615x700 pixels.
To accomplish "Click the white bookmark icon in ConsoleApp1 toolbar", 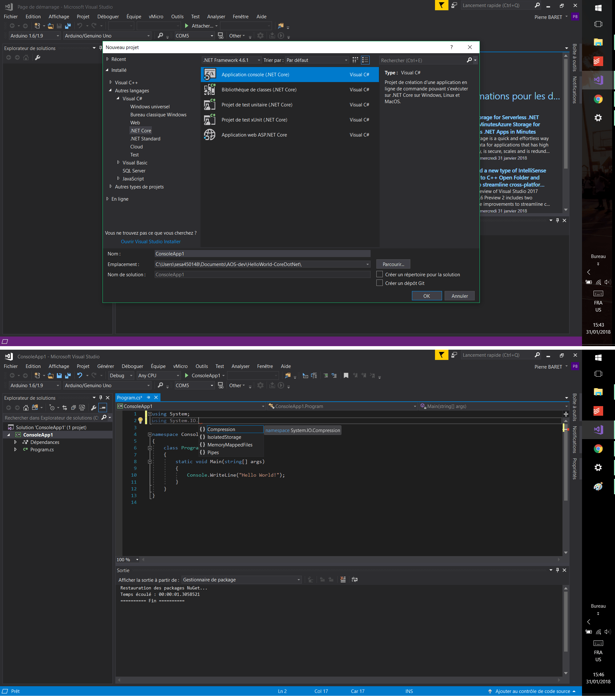I will 346,376.
